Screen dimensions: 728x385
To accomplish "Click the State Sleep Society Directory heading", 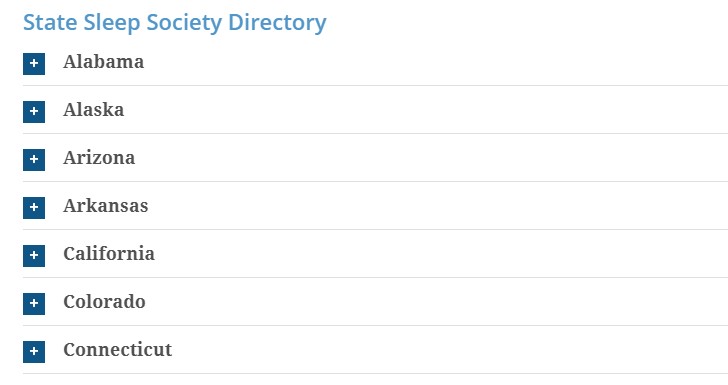I will [x=175, y=23].
